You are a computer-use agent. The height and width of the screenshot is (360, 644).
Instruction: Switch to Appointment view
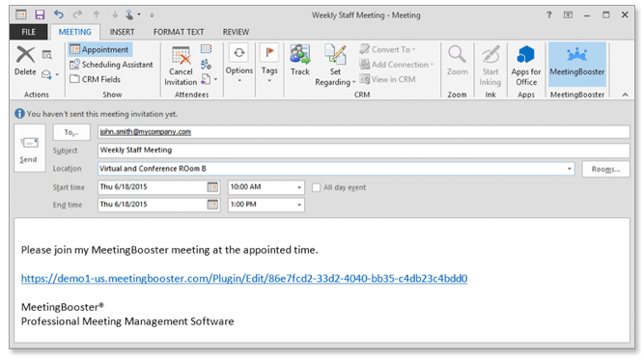coord(100,49)
